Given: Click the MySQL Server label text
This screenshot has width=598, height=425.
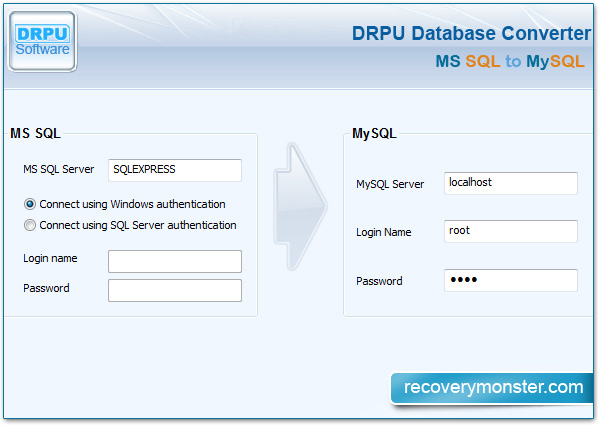Looking at the screenshot, I should [x=390, y=184].
